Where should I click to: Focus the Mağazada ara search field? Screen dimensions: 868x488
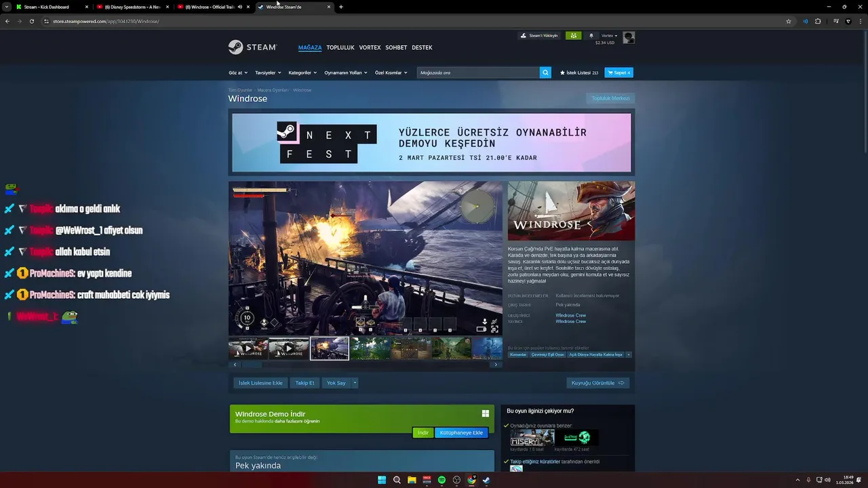478,73
